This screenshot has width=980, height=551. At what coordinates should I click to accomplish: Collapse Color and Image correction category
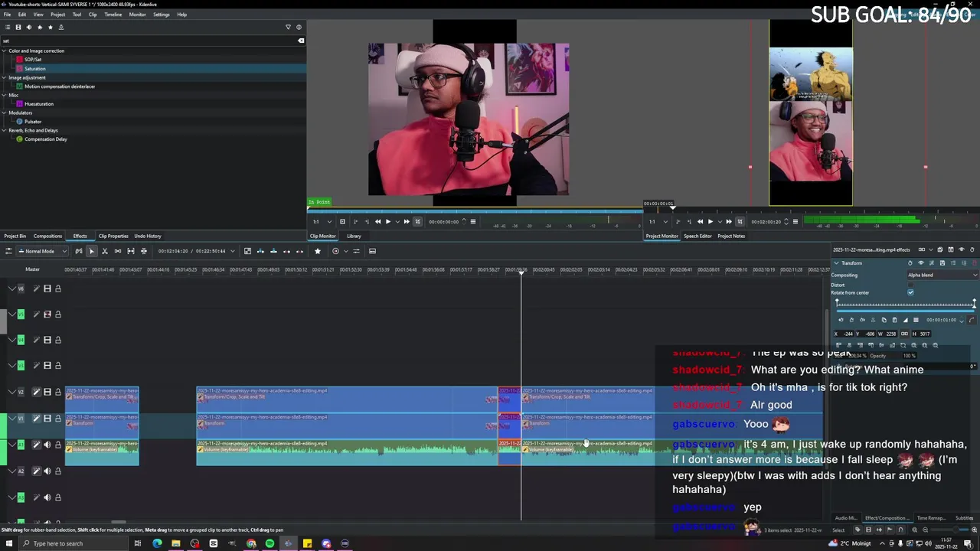click(5, 51)
